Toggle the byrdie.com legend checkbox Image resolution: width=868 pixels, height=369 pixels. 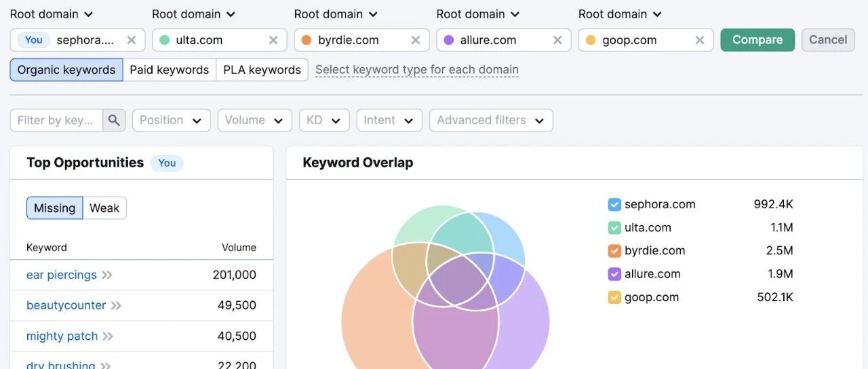click(614, 250)
